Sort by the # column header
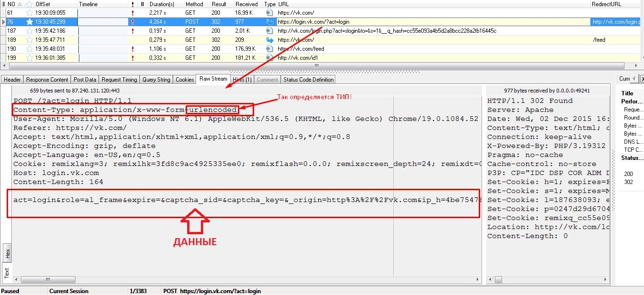This screenshot has height=295, width=644. click(142, 4)
